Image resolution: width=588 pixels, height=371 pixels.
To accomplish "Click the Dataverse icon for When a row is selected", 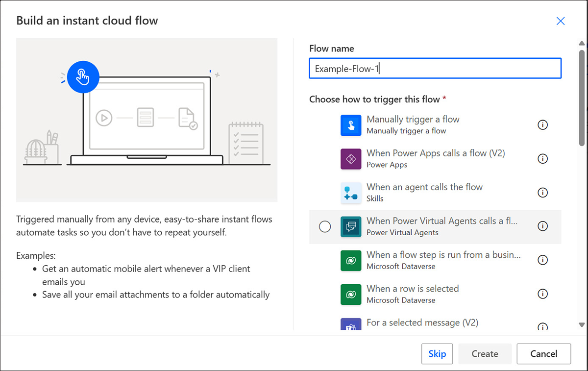I will (350, 294).
